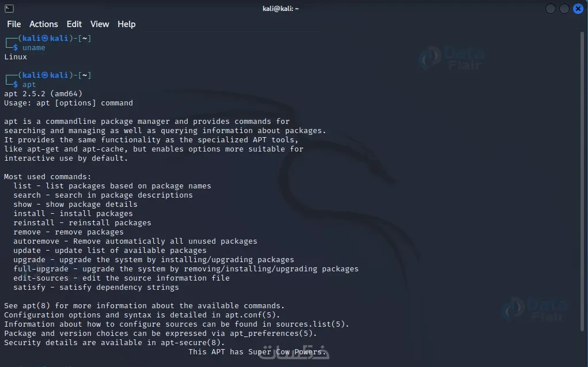Click the 'reinstall - reinstall packages' line
This screenshot has width=588, height=367.
tap(82, 222)
